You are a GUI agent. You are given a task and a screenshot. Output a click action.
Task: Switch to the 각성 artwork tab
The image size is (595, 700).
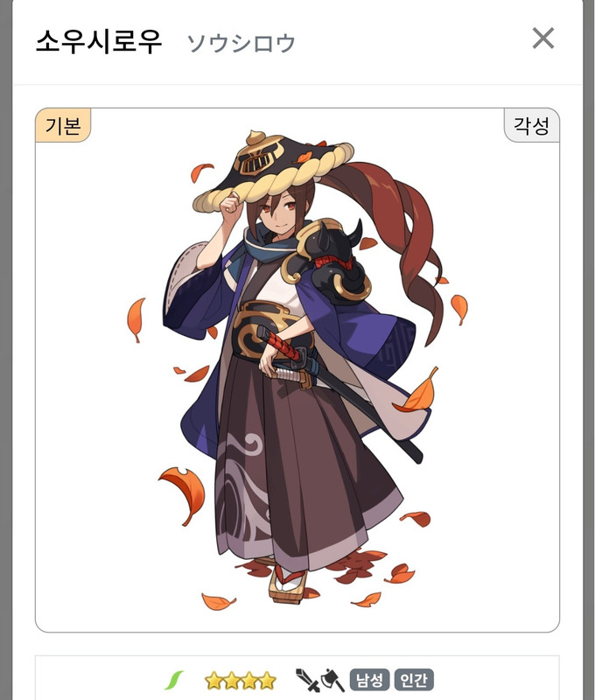pos(531,125)
